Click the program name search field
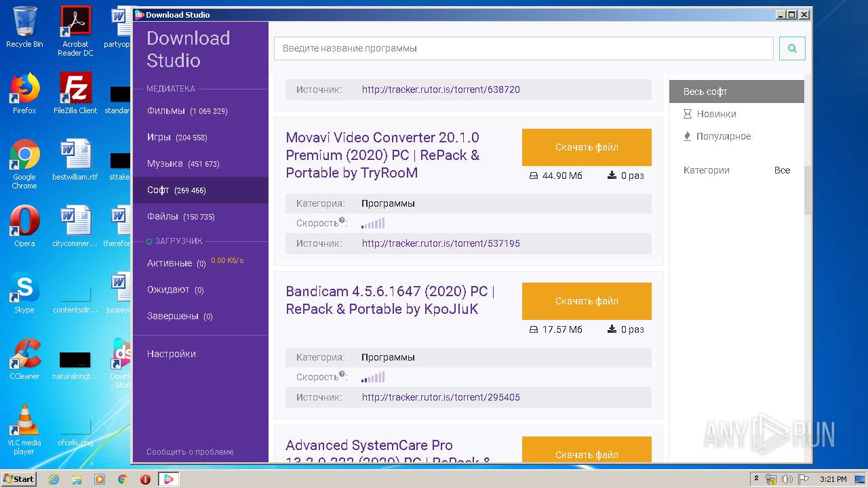 [524, 49]
